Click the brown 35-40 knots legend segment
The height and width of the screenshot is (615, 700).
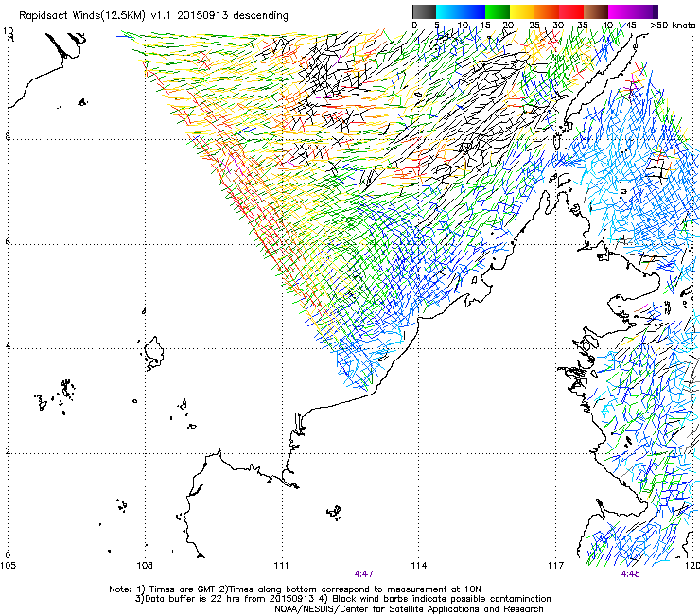click(596, 11)
